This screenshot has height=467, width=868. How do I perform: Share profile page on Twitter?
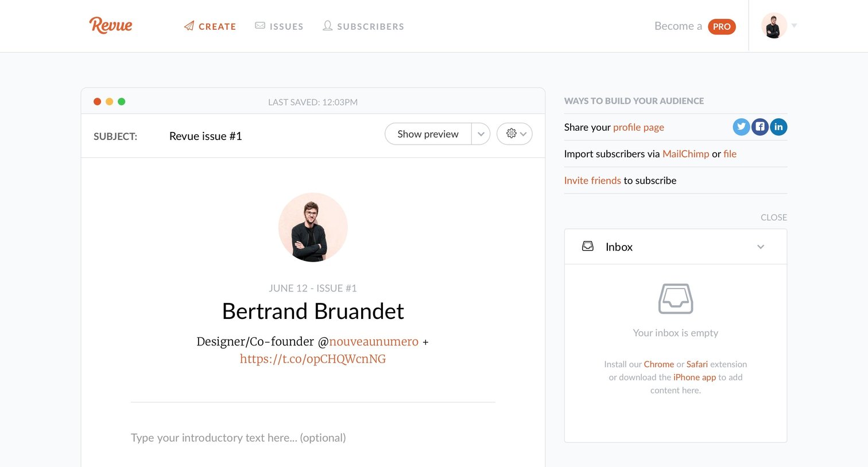[x=741, y=127]
